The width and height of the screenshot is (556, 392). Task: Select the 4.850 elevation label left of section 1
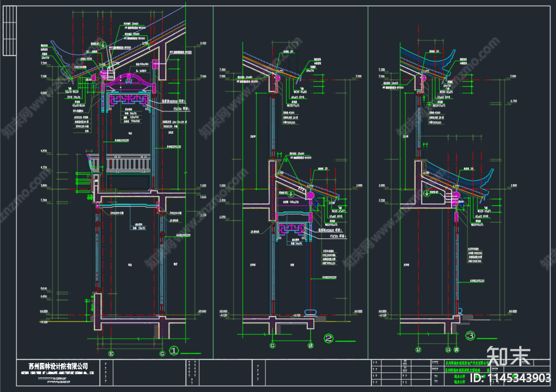pos(43,151)
